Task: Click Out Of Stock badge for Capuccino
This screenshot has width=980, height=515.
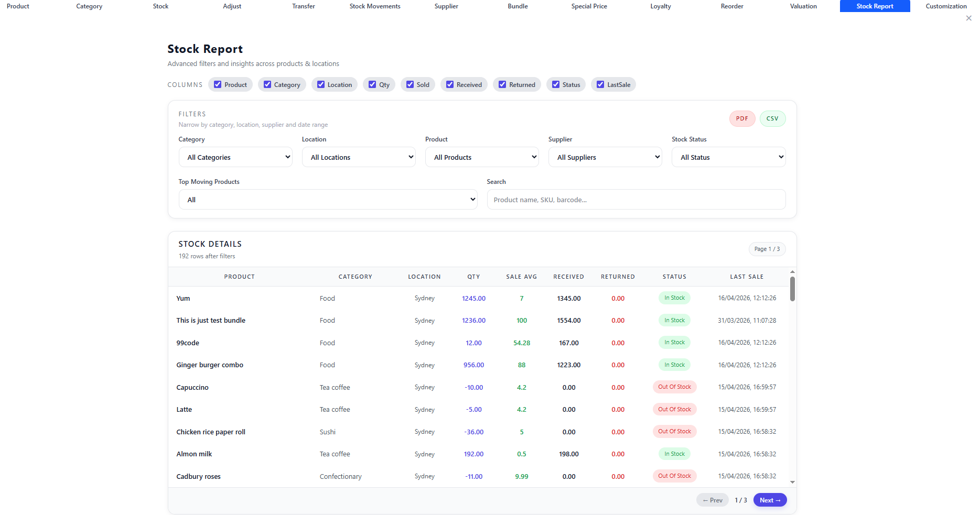Action: click(x=674, y=387)
